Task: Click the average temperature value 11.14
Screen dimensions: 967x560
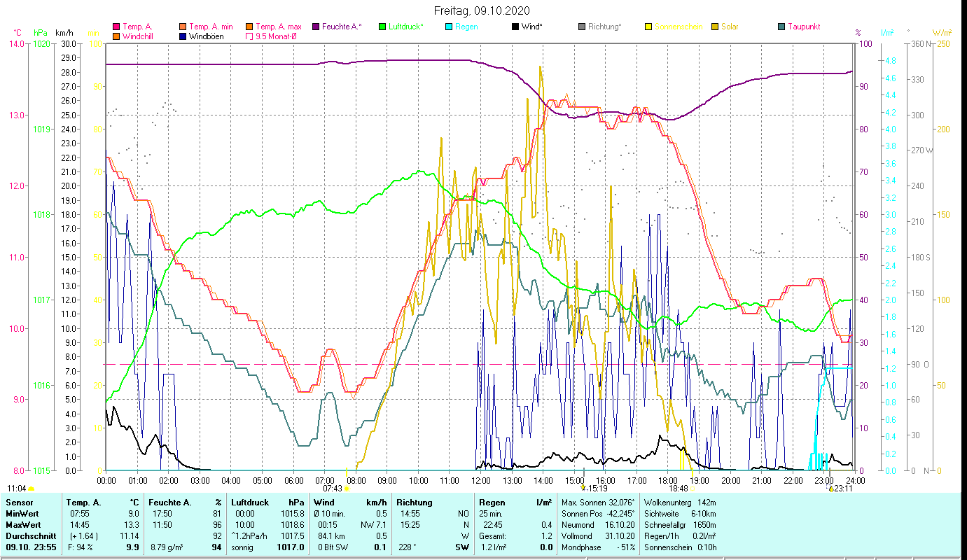Action: pos(130,536)
